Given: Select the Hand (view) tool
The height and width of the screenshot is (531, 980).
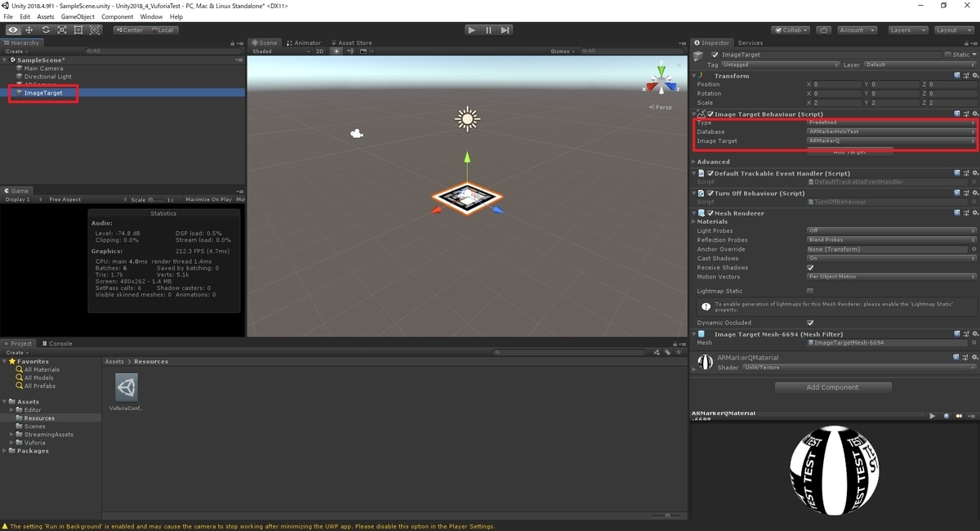Looking at the screenshot, I should pos(12,30).
